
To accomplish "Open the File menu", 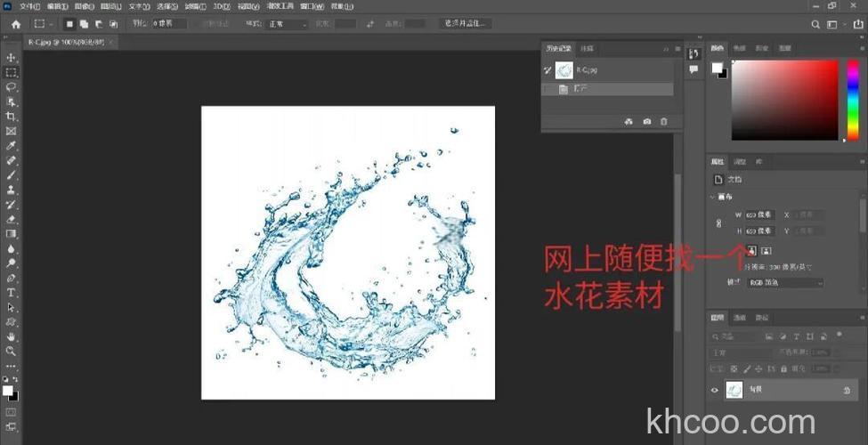I will tap(30, 6).
